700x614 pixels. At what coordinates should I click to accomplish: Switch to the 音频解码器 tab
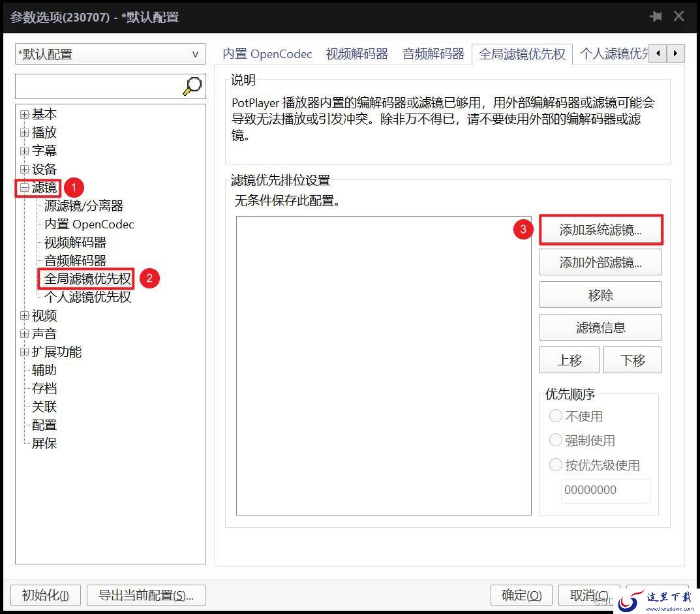coord(433,54)
